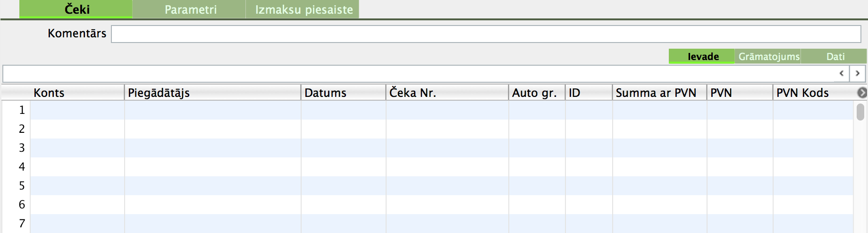Viewport: 868px width, 233px height.
Task: Open the Izmaksu piesaiste tab
Action: [x=303, y=9]
